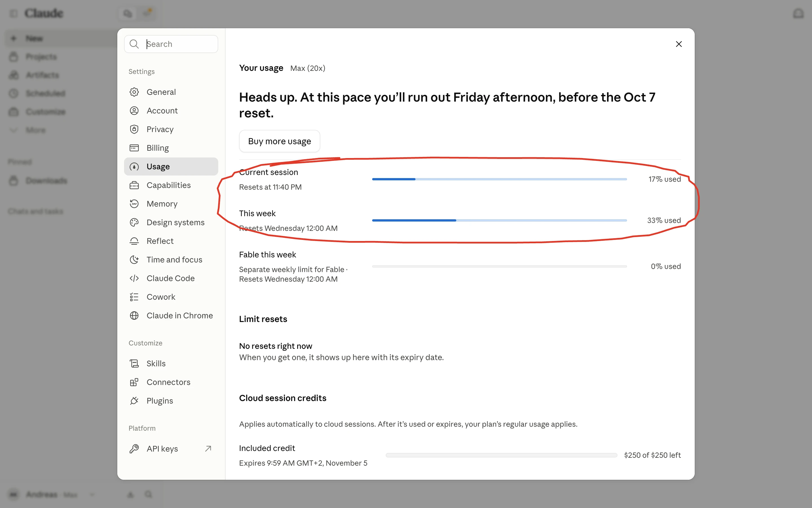Screen dimensions: 812x508
Task: Click the Cowork checklist icon
Action: click(x=134, y=297)
